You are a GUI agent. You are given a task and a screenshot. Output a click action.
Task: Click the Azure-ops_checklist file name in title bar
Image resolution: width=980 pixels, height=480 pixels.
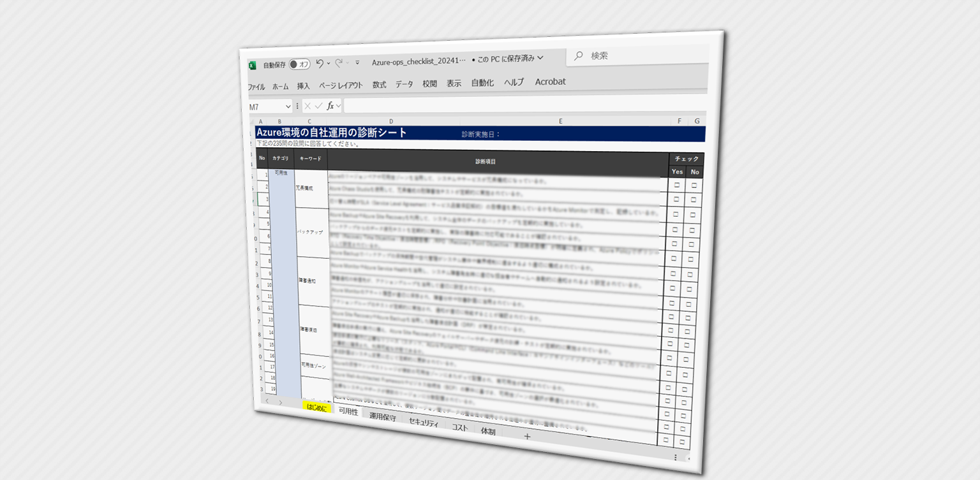[x=419, y=61]
